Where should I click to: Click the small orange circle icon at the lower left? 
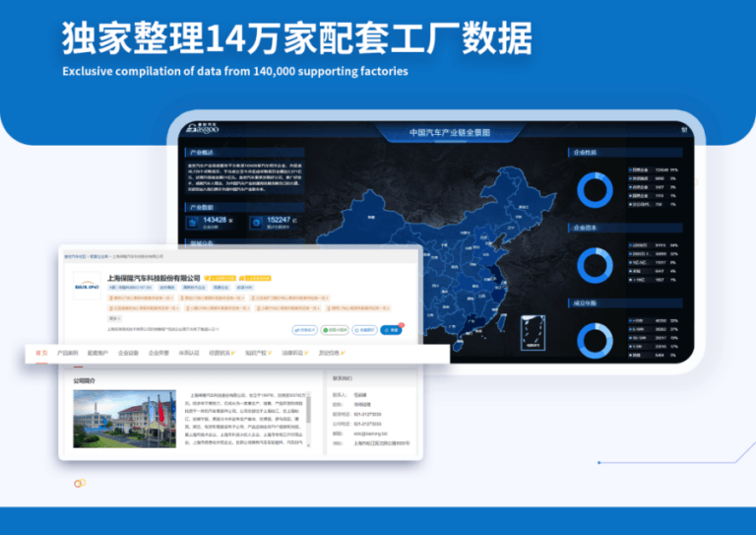coord(80,483)
